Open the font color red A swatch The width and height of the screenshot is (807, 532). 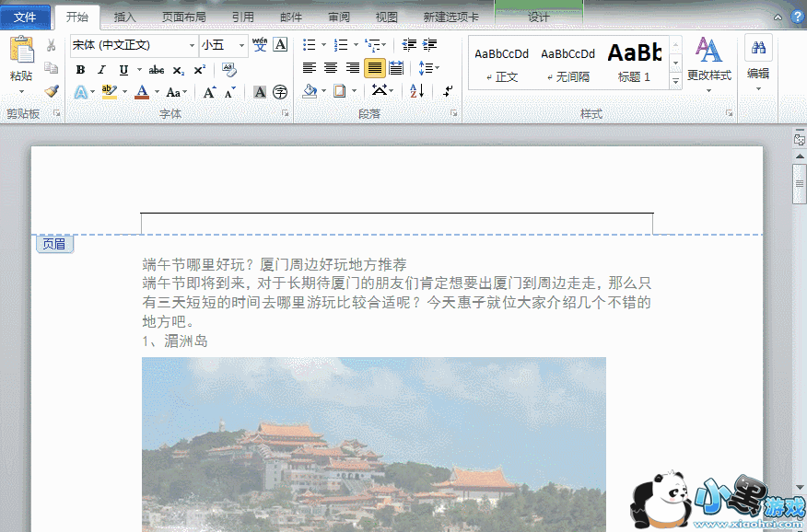141,91
